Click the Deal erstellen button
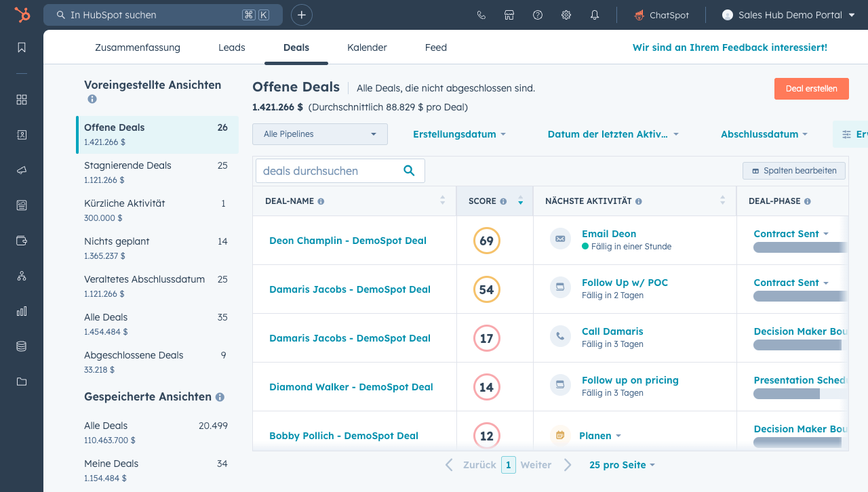This screenshot has height=492, width=868. [x=811, y=89]
